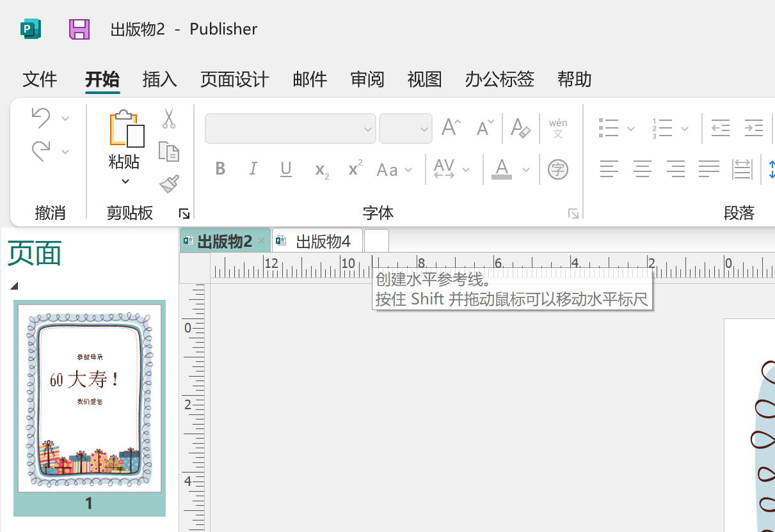Click the new blank document tab button
Image resolution: width=775 pixels, height=532 pixels.
(x=376, y=241)
